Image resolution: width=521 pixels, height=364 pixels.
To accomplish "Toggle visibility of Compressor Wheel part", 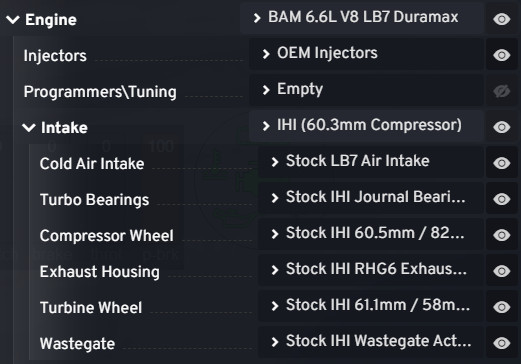I will pyautogui.click(x=502, y=235).
